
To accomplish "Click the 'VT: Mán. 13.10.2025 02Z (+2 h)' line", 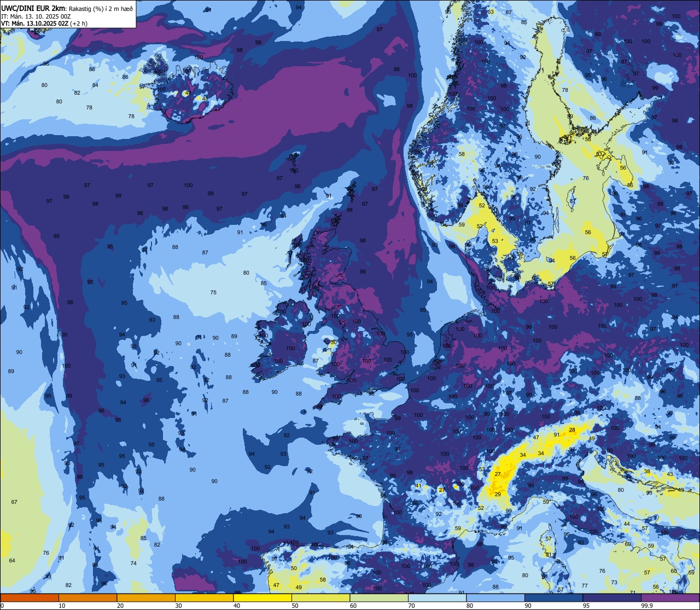I will [44, 24].
